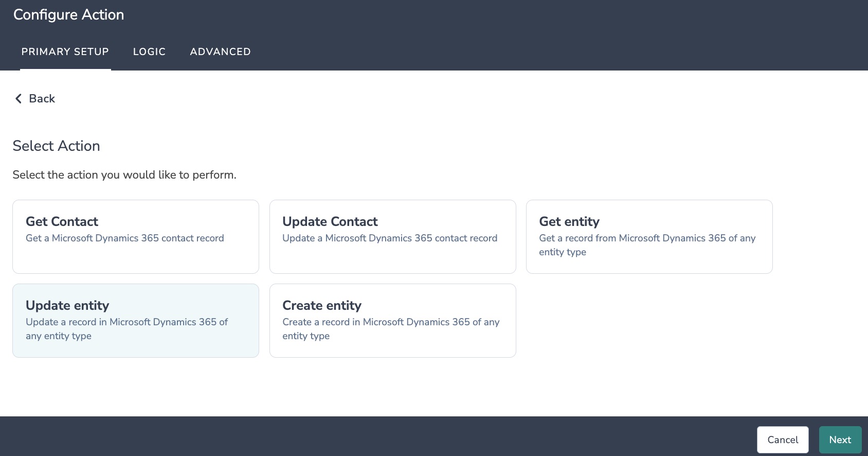This screenshot has height=456, width=868.
Task: Open the Advanced tab
Action: coord(220,51)
